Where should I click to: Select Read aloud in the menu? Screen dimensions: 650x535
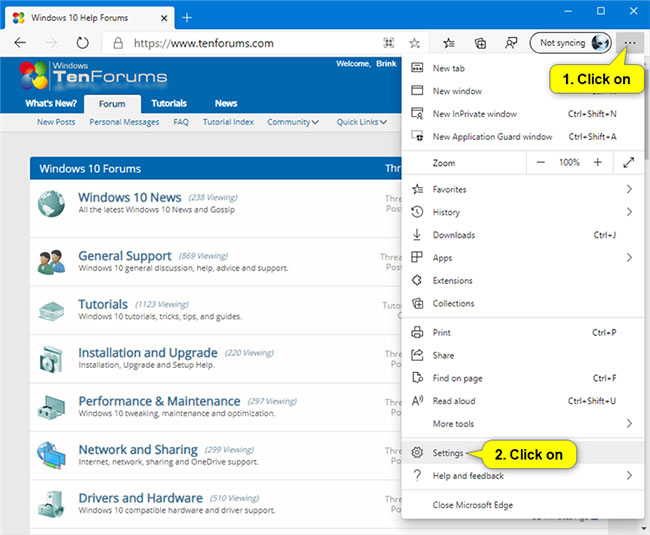click(x=522, y=401)
